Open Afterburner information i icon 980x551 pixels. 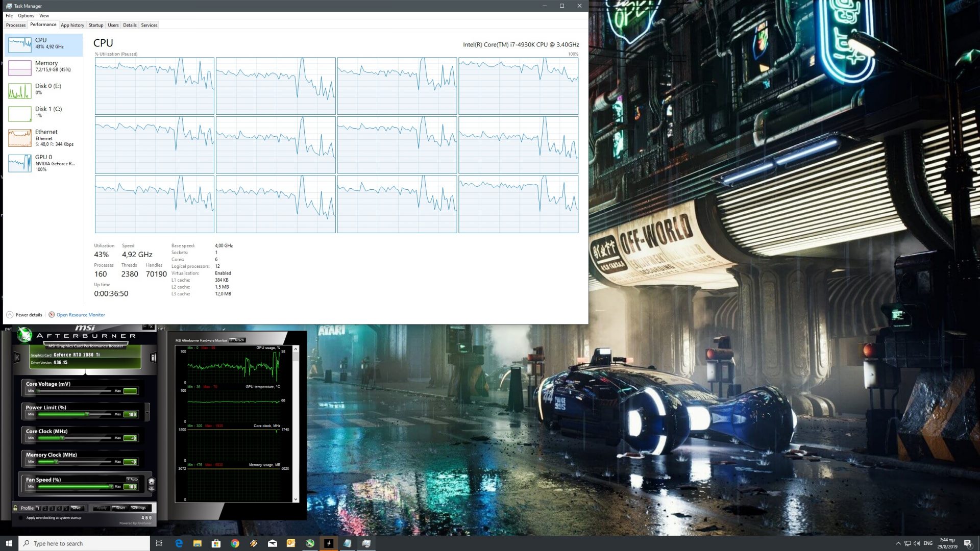tap(153, 358)
